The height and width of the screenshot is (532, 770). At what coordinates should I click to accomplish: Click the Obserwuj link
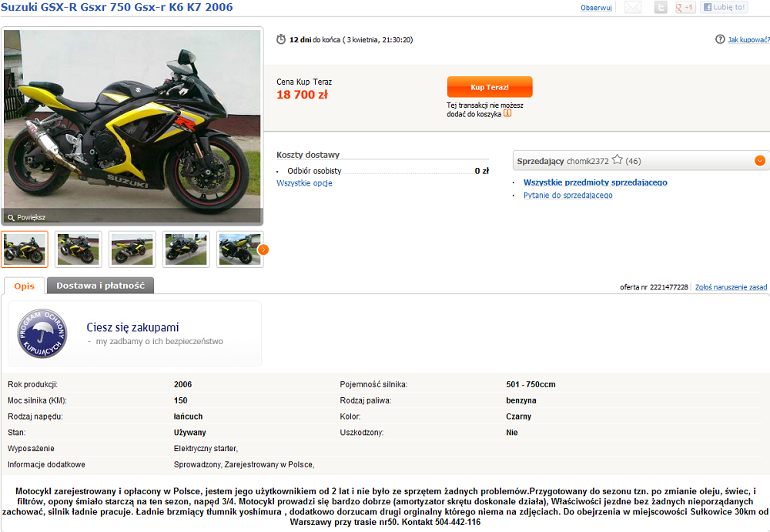click(x=596, y=8)
